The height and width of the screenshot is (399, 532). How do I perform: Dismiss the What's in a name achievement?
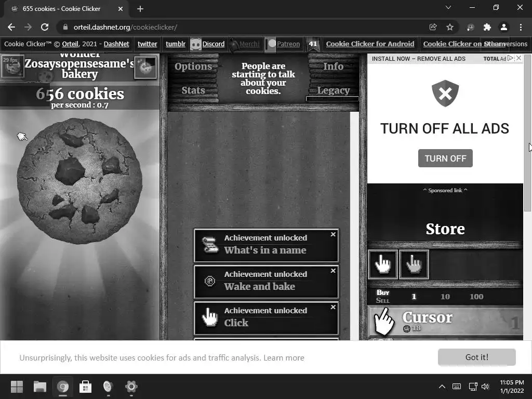[x=333, y=234]
